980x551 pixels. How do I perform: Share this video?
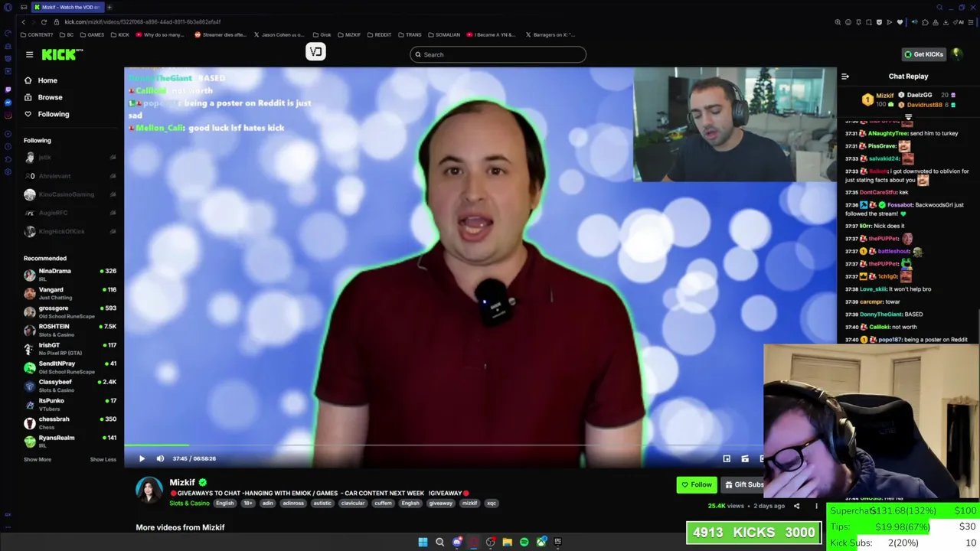click(796, 506)
